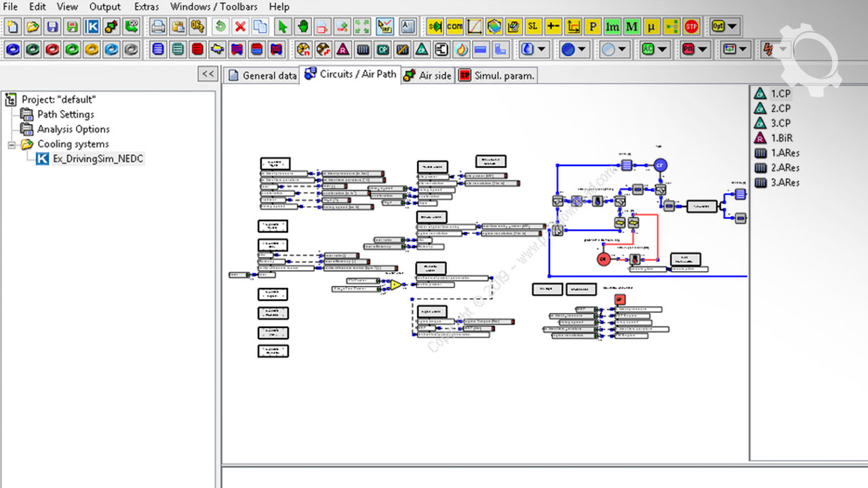868x488 pixels.
Task: Select the green arrow pointer tool
Action: point(282,27)
